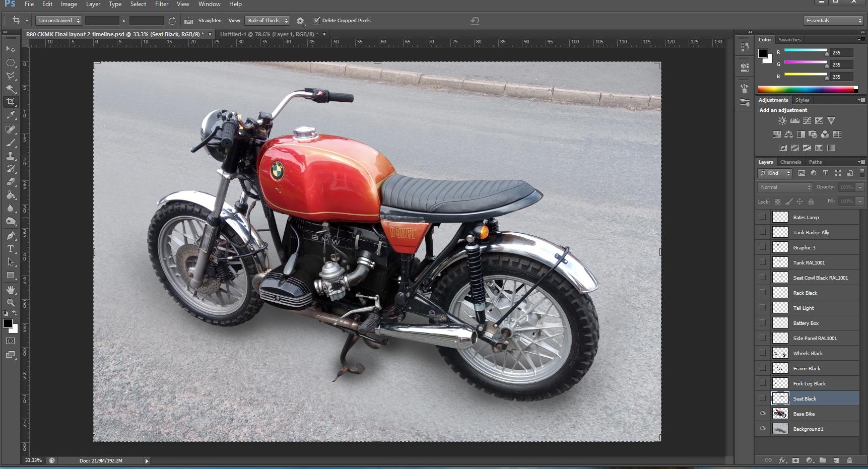The height and width of the screenshot is (469, 868).
Task: Add a layer mask
Action: point(795,460)
